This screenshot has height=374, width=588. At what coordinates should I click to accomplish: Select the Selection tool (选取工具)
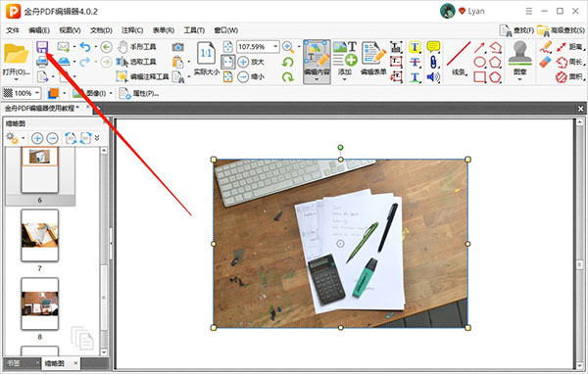tap(136, 62)
